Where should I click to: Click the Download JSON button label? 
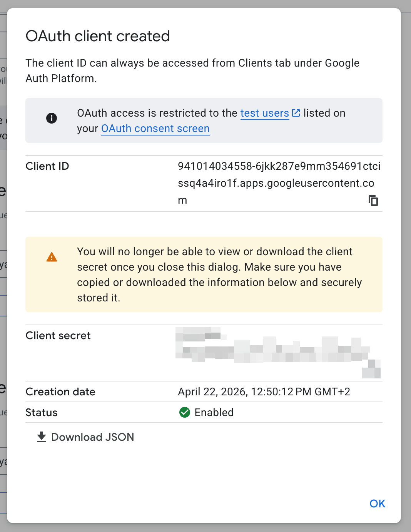(92, 437)
